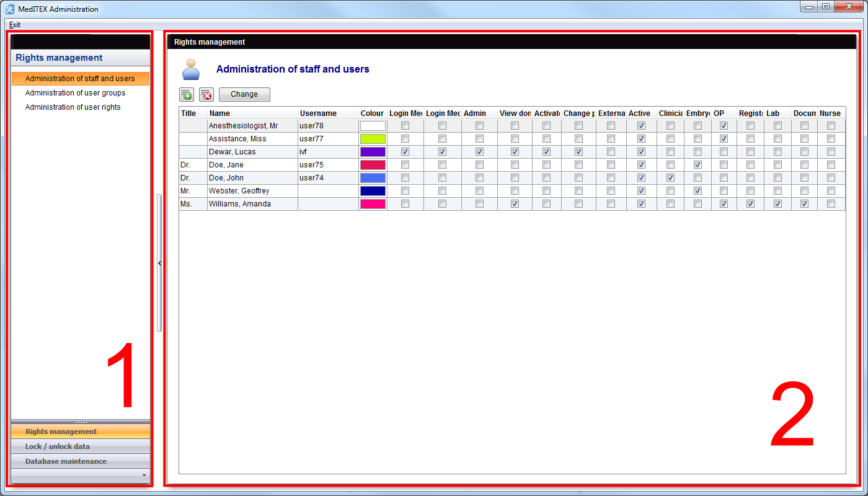This screenshot has height=496, width=868.
Task: Open Rights management section above Lock / unlock data
Action: click(x=81, y=432)
